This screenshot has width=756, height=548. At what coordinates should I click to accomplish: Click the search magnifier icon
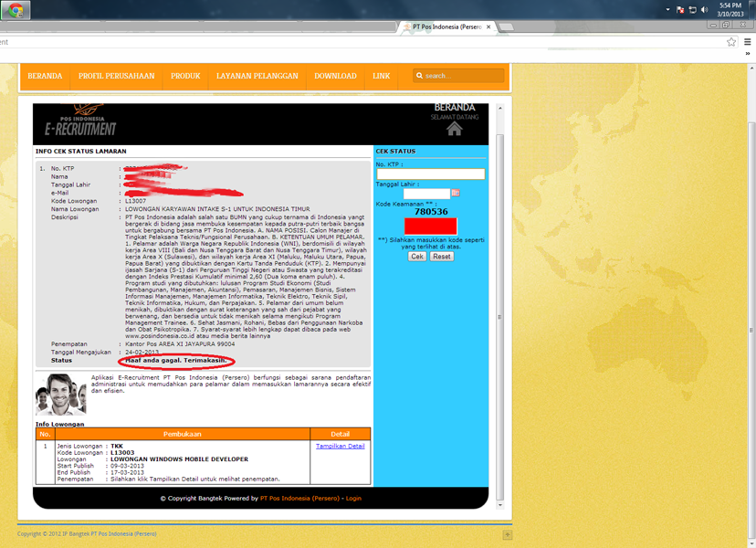419,76
